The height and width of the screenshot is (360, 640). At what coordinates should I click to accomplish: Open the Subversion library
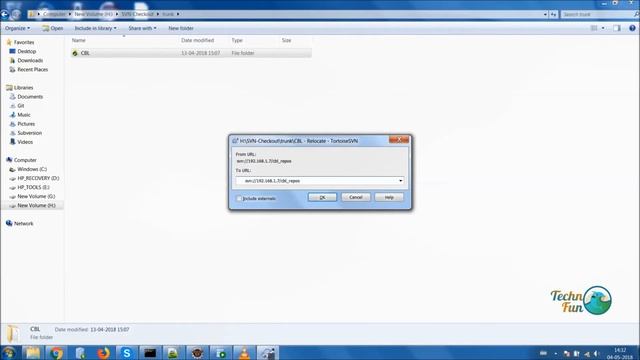pos(29,133)
